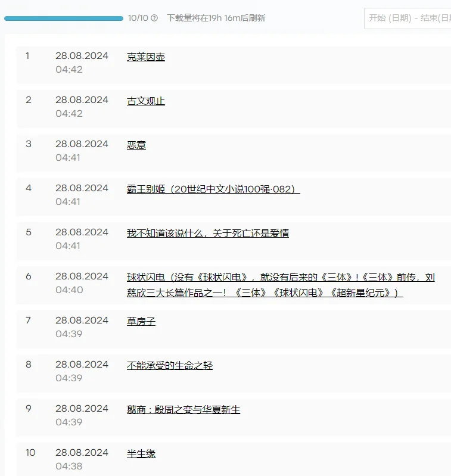Click row number 5 in the list

point(29,232)
